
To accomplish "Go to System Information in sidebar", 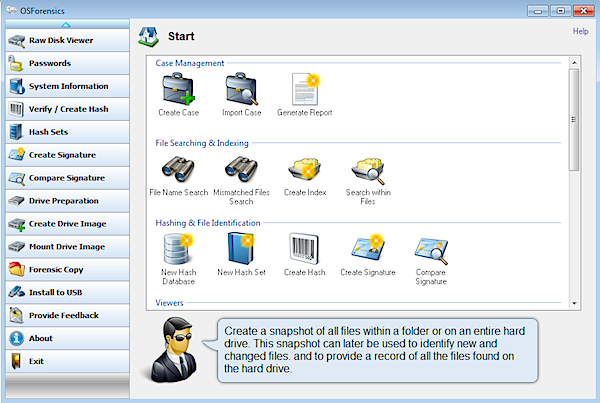I will pos(65,86).
